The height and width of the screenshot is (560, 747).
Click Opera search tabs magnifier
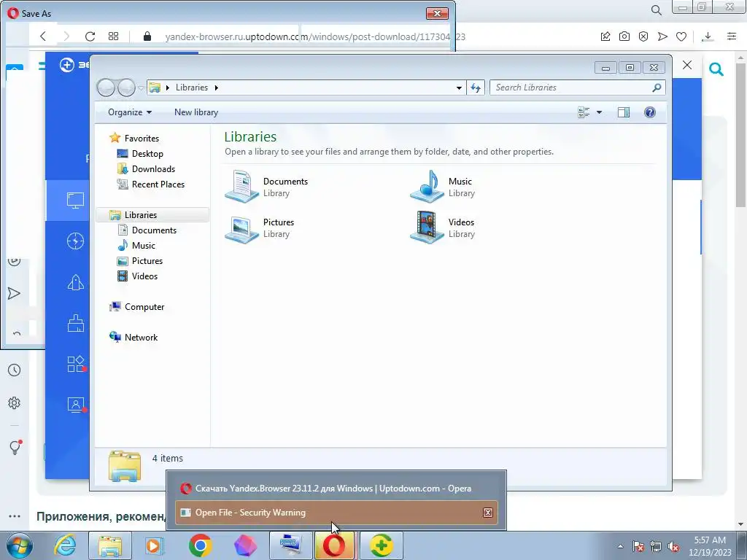click(x=657, y=10)
